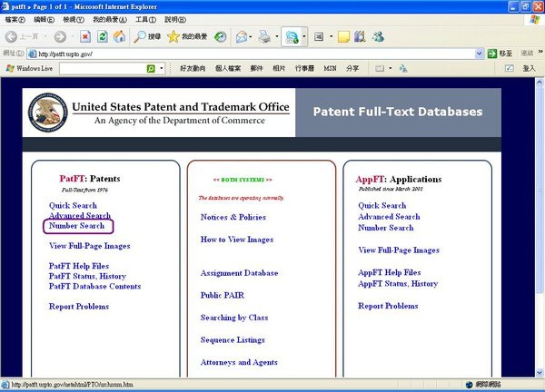Open PatFT Quick Search link

click(73, 206)
